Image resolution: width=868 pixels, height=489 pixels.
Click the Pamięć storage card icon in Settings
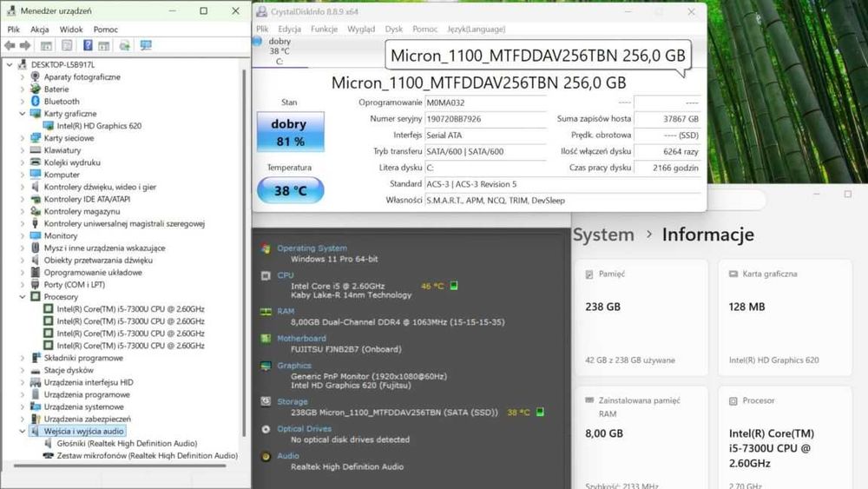pyautogui.click(x=589, y=274)
